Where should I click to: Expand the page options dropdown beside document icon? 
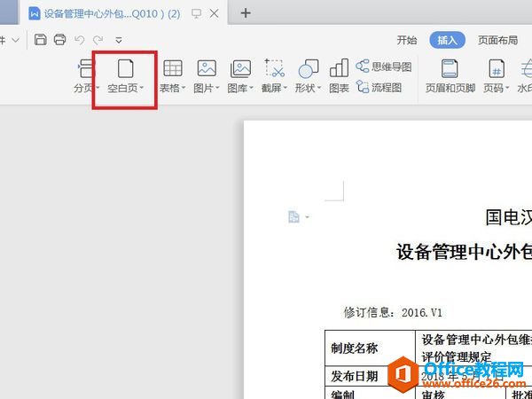coord(308,217)
